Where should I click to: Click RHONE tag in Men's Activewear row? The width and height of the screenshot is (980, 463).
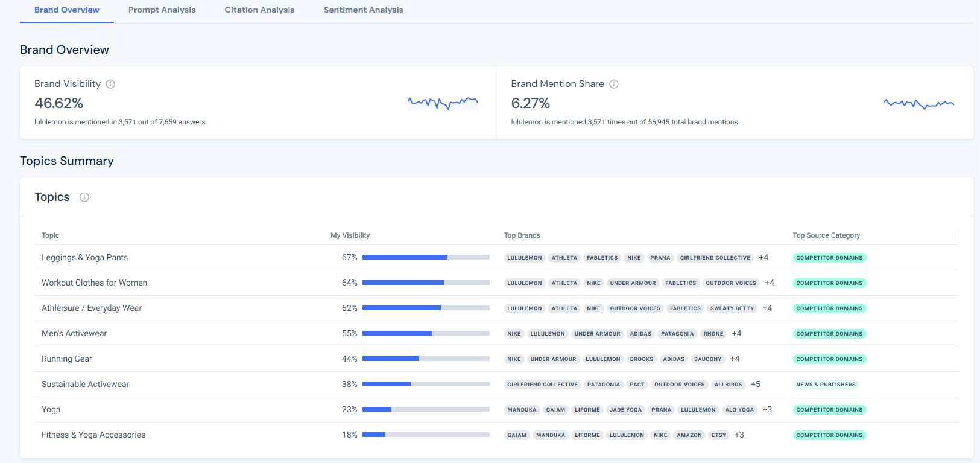coord(713,334)
